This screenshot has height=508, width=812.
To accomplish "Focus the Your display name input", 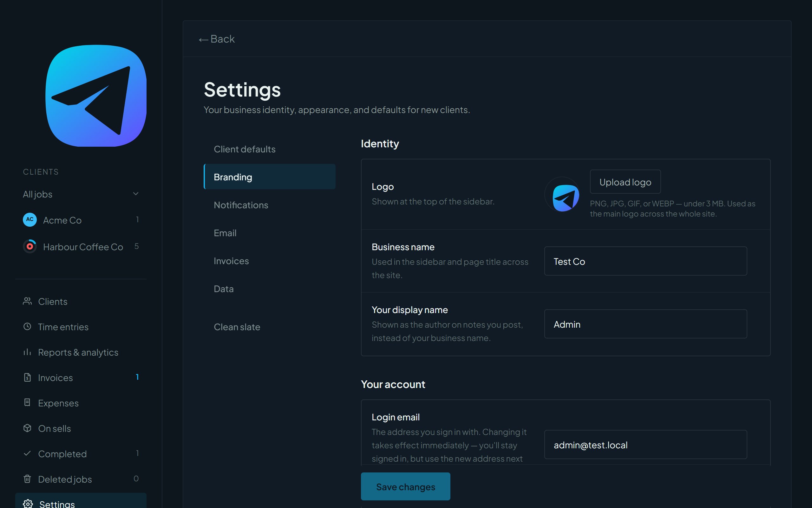I will pos(645,324).
